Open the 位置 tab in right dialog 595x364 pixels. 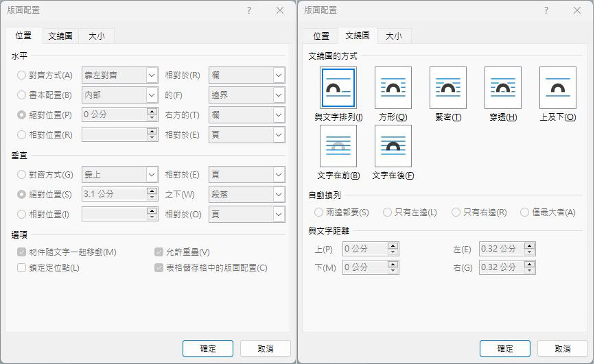tap(321, 36)
